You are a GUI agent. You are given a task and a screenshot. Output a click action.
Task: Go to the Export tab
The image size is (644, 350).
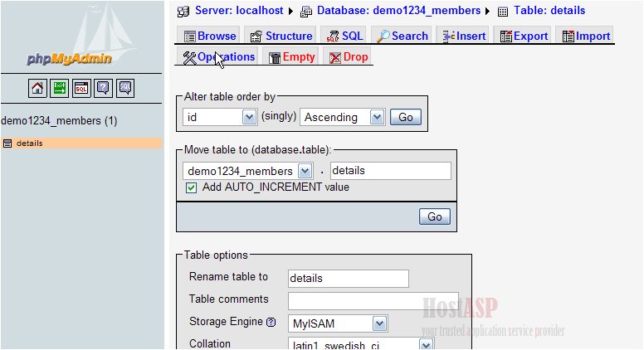point(523,36)
